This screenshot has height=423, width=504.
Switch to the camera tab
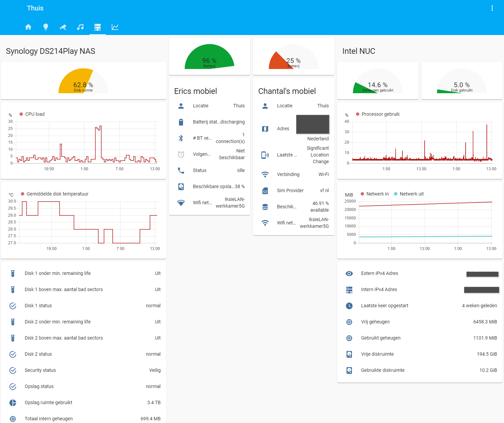63,27
